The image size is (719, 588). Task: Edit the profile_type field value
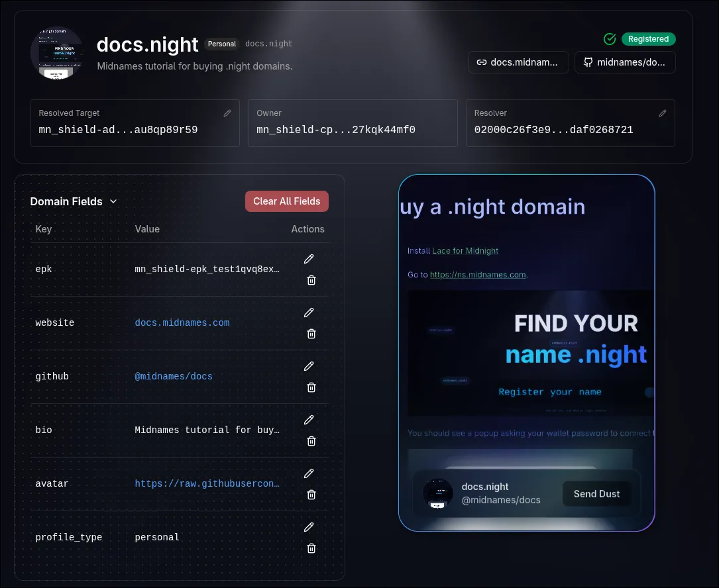309,527
